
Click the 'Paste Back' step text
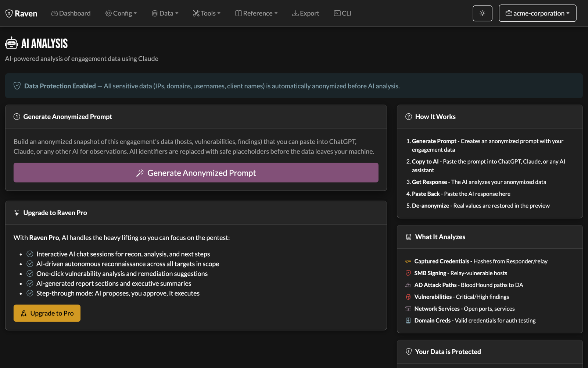click(426, 194)
